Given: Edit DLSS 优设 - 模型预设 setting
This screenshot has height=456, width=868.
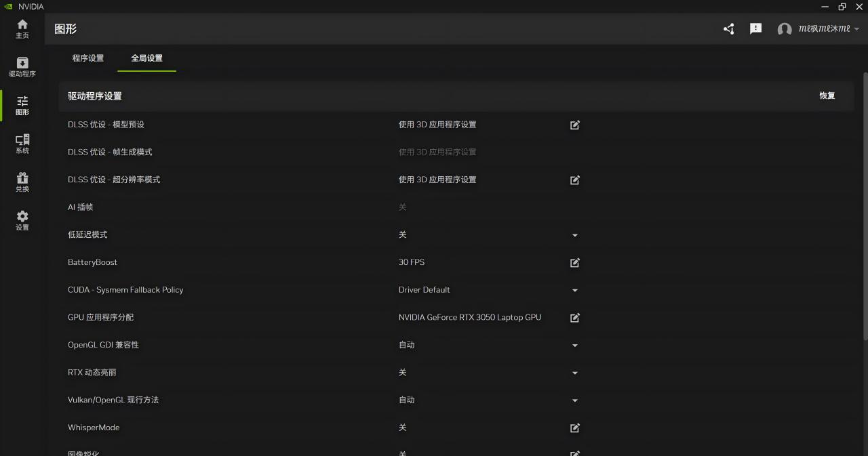Looking at the screenshot, I should pos(575,125).
